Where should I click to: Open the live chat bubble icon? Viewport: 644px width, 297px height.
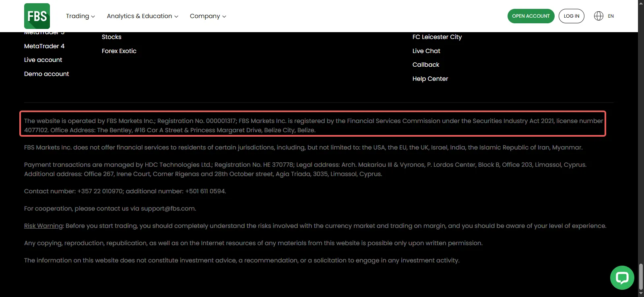pyautogui.click(x=622, y=278)
